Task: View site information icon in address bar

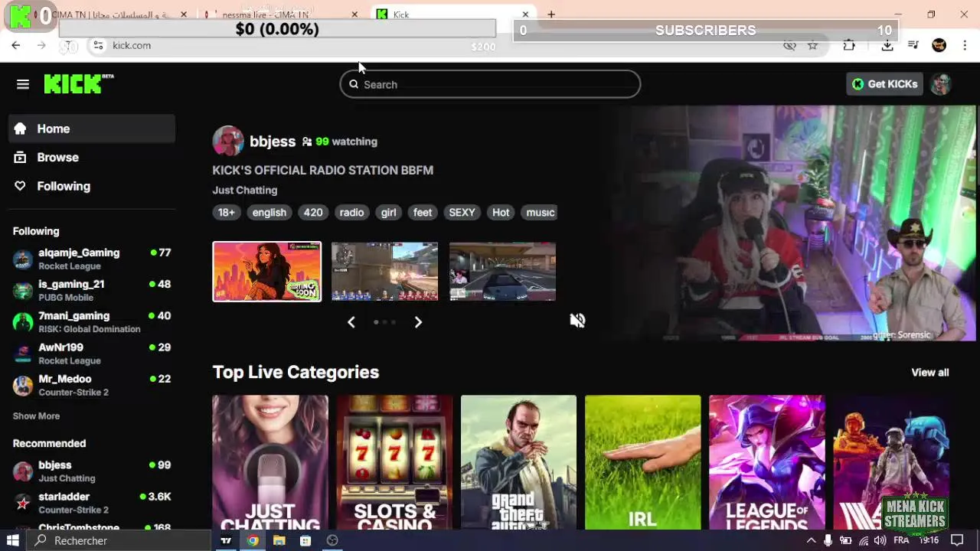Action: [x=98, y=46]
